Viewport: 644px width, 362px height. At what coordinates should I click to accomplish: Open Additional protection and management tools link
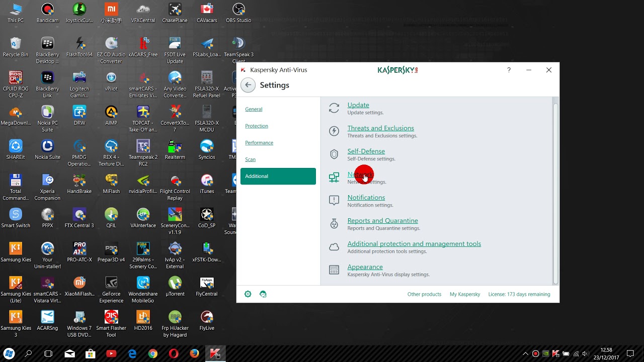(414, 244)
